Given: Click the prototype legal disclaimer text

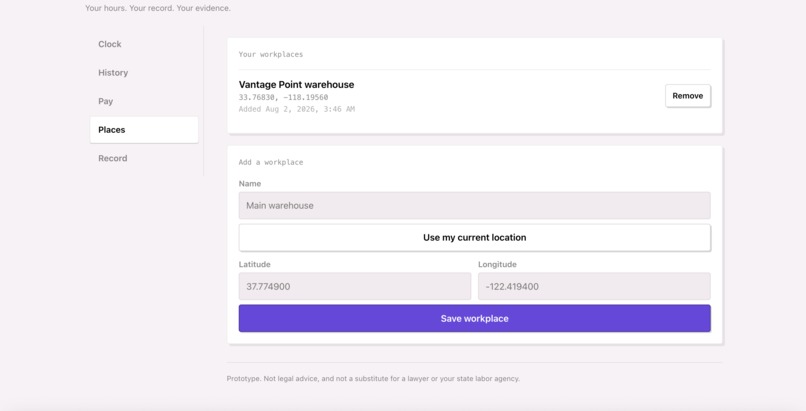Looking at the screenshot, I should coord(373,379).
